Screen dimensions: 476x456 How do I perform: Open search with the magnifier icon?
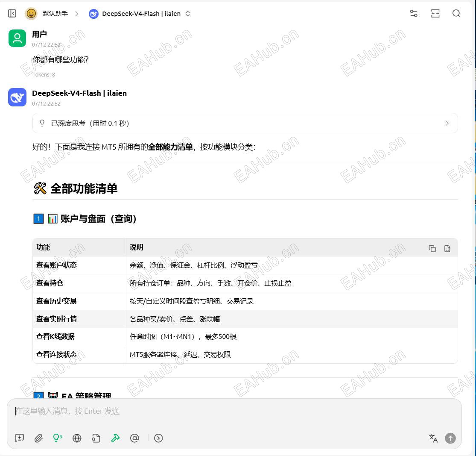[x=456, y=13]
